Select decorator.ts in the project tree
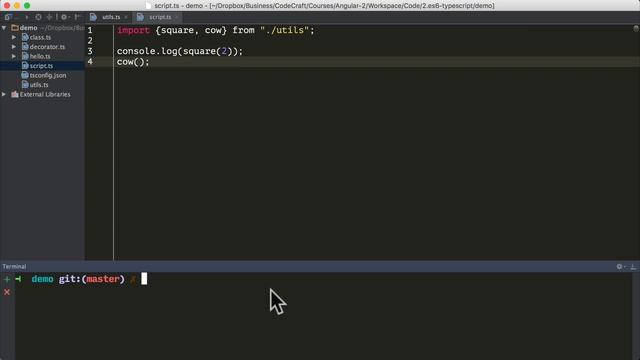 [47, 47]
